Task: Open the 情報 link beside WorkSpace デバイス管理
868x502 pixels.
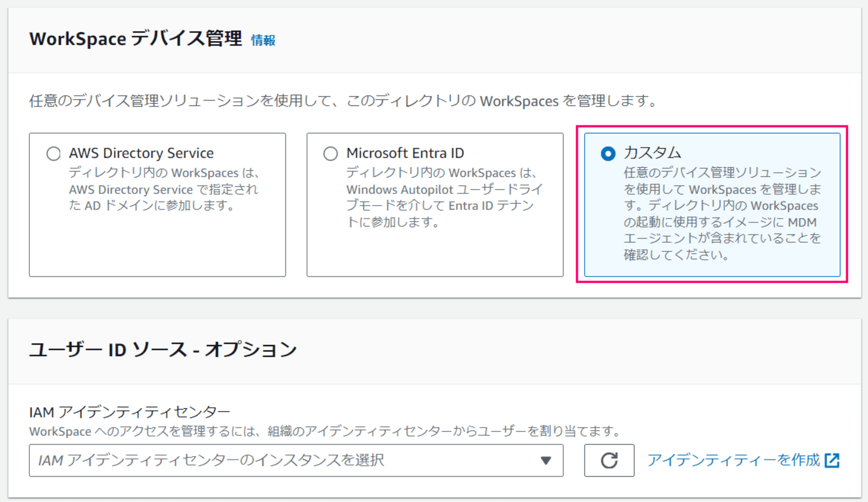Action: (x=263, y=40)
